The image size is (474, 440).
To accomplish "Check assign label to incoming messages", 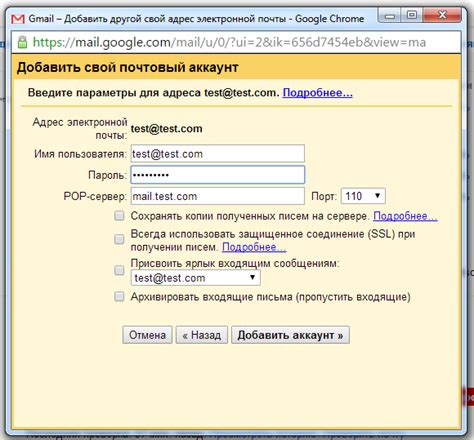I will [x=119, y=270].
